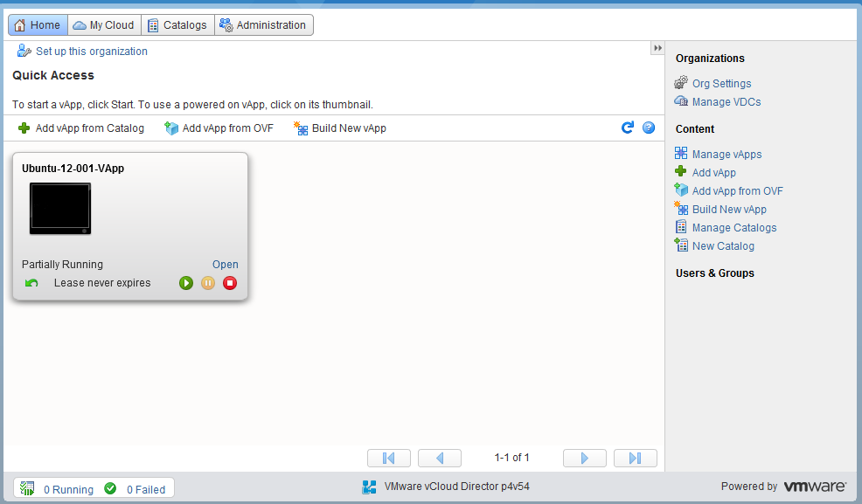
Task: Click the green renew lease arrow icon
Action: [x=31, y=283]
